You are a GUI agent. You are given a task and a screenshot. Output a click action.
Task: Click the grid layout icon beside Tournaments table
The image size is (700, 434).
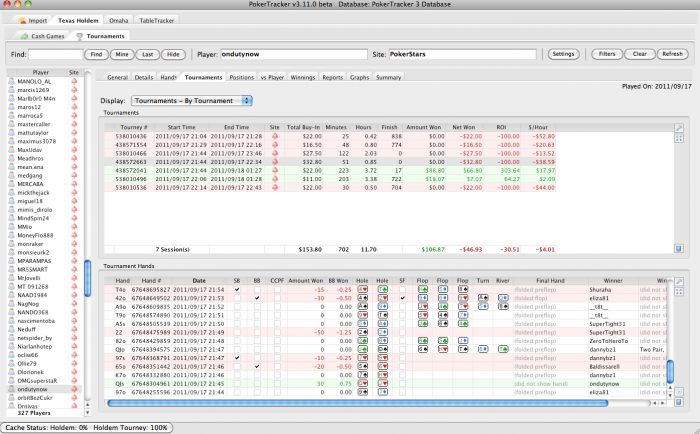click(x=679, y=139)
